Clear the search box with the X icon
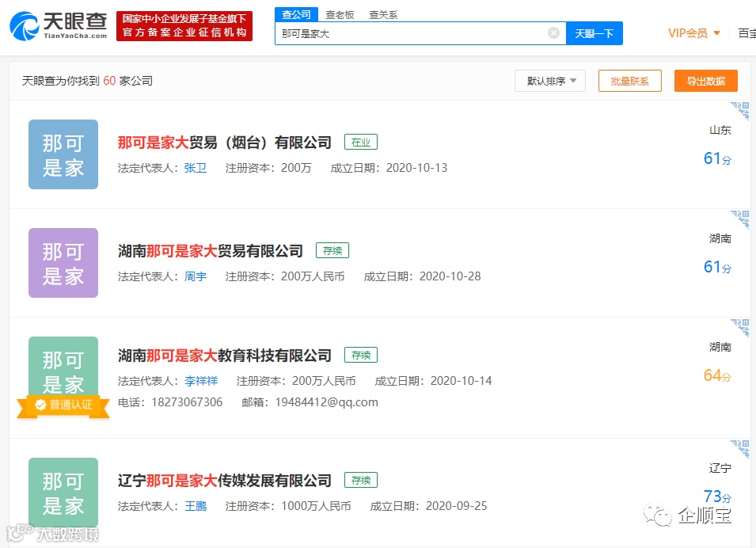This screenshot has height=548, width=756. pos(553,32)
